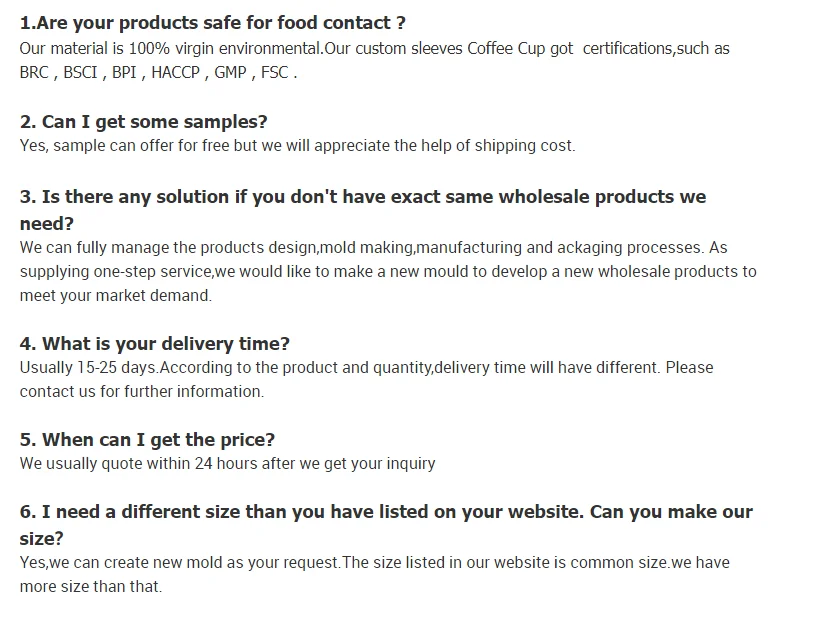
Task: Select the "What is your delivery time?" heading
Action: [x=155, y=344]
